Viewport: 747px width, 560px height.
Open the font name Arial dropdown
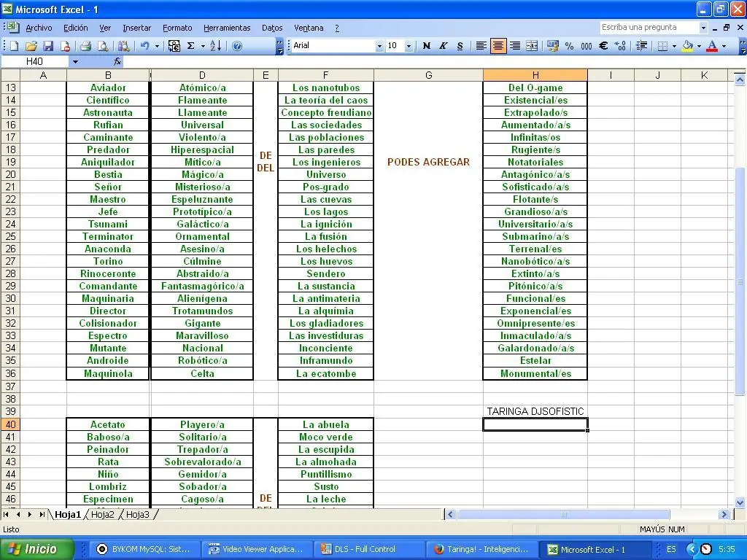(x=379, y=46)
